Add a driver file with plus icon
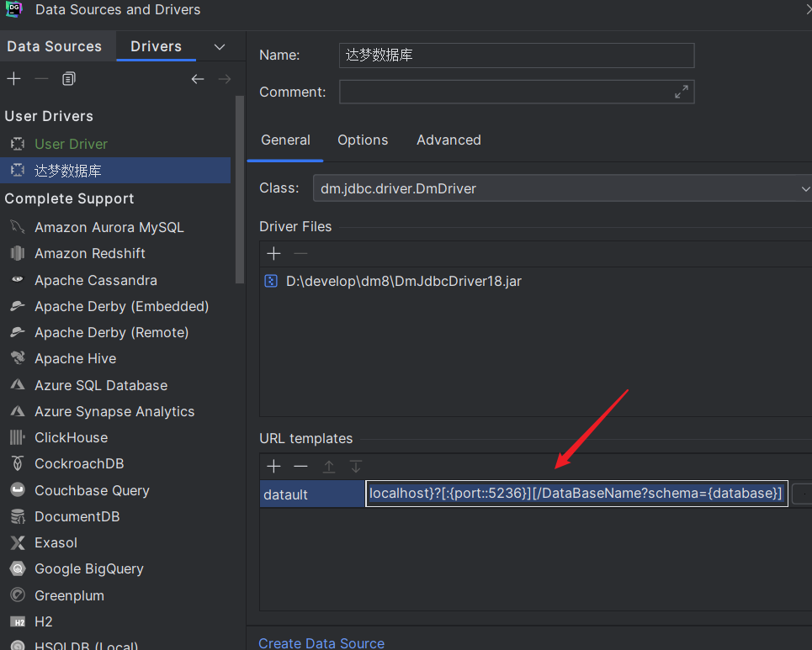This screenshot has width=812, height=650. click(273, 254)
